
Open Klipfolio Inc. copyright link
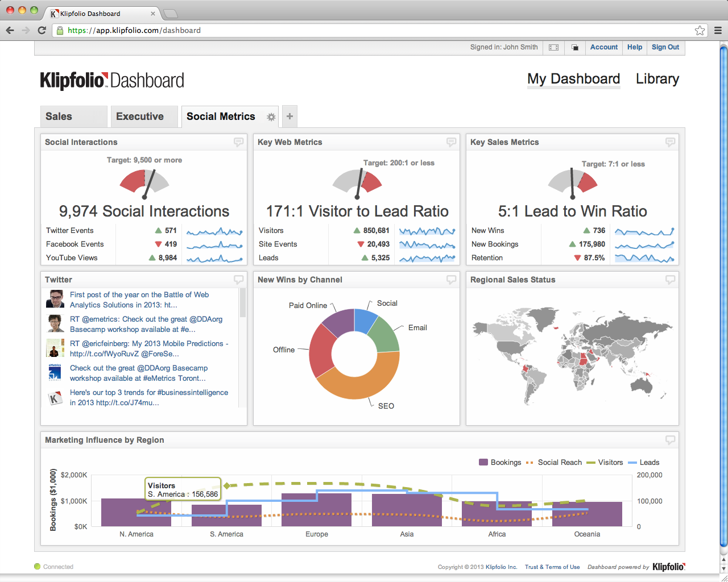502,567
